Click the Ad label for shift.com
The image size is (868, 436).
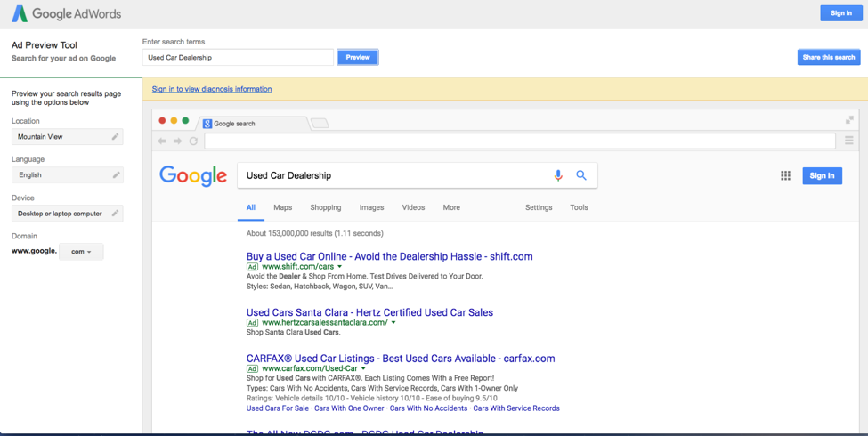pyautogui.click(x=253, y=267)
